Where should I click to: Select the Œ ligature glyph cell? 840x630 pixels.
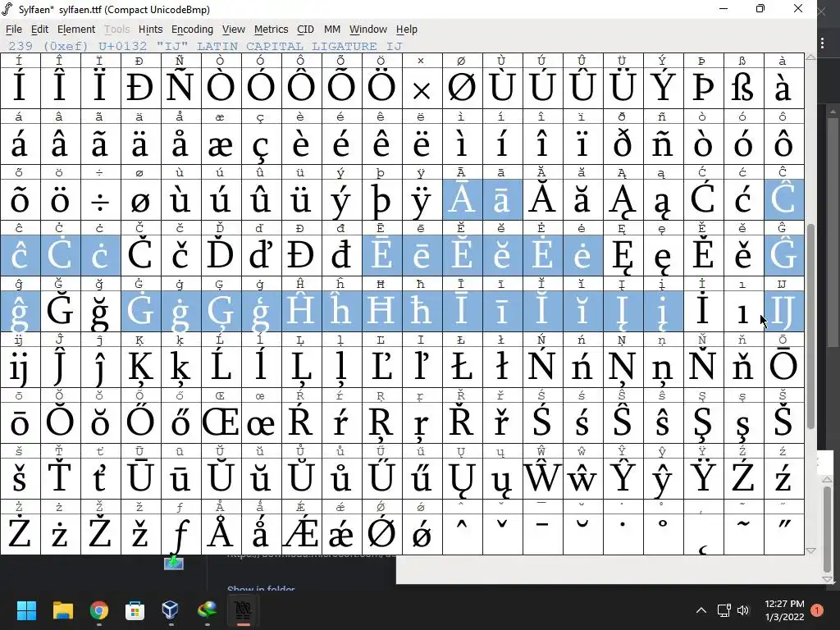(x=221, y=422)
